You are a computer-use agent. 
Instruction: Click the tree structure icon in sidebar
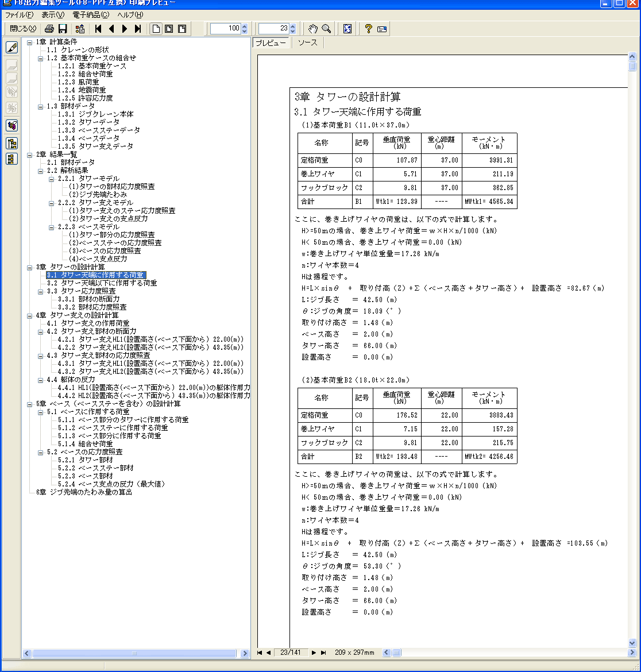tap(12, 143)
